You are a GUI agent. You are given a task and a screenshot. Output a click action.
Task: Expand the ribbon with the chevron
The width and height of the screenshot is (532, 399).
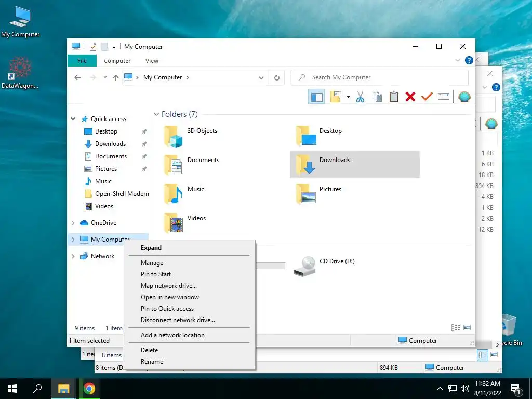[457, 60]
